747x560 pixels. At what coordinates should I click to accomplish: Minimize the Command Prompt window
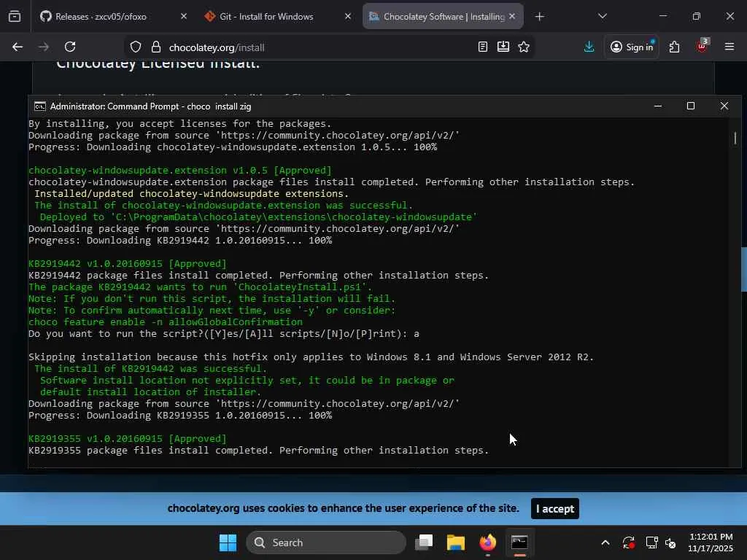[658, 106]
